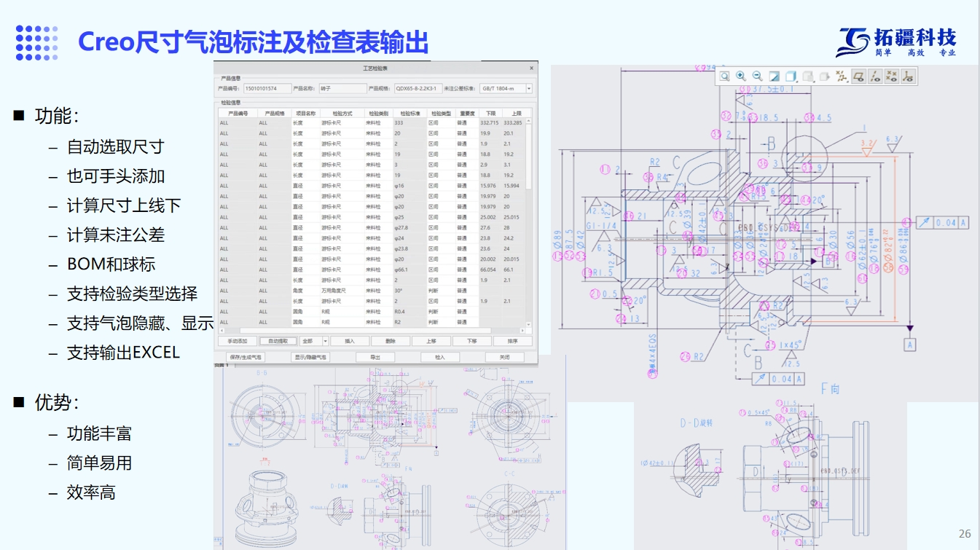Toggle plane display visibility icon
Image resolution: width=980 pixels, height=550 pixels.
[x=858, y=76]
